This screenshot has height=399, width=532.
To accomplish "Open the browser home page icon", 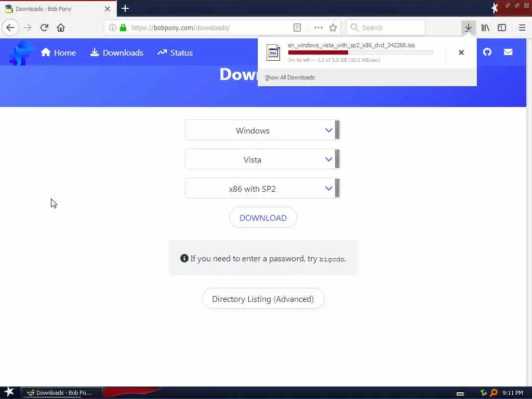I will [61, 28].
